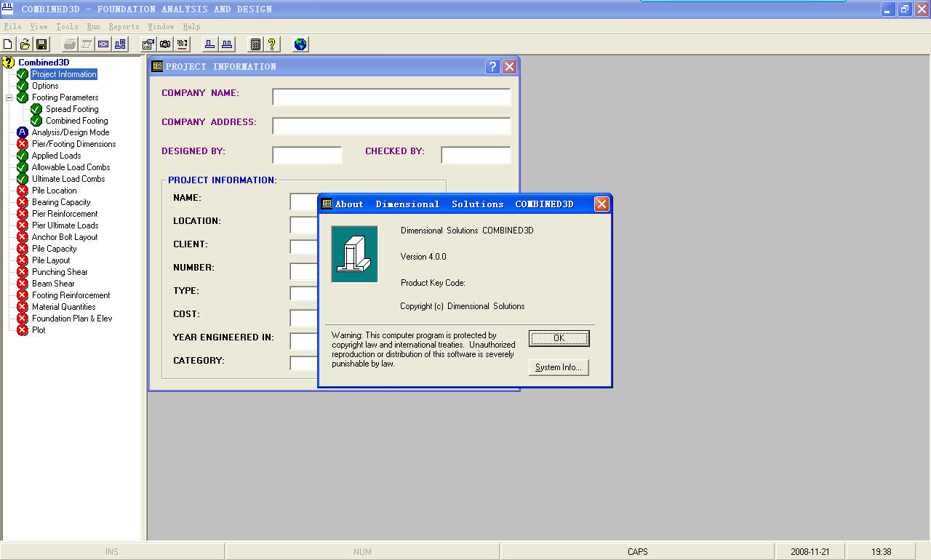Select Foundation Plan & Elev tree item
Viewport: 931px width, 560px height.
pos(72,319)
